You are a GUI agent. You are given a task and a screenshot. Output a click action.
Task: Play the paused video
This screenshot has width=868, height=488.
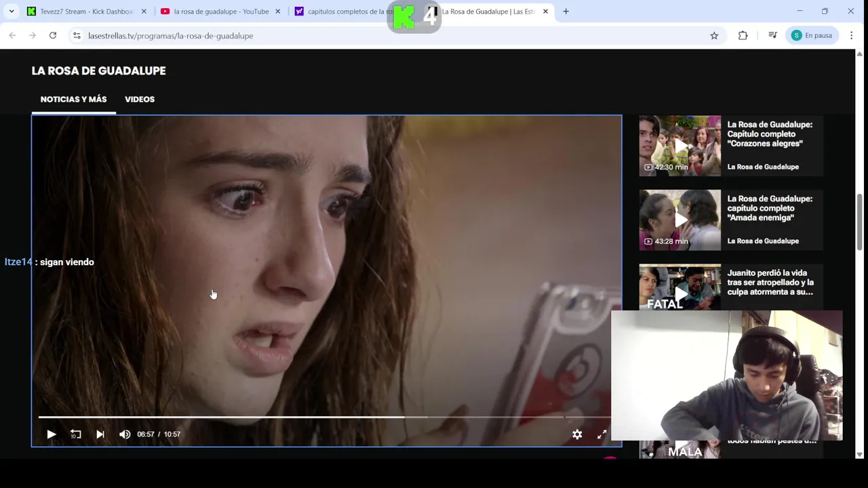click(x=51, y=434)
